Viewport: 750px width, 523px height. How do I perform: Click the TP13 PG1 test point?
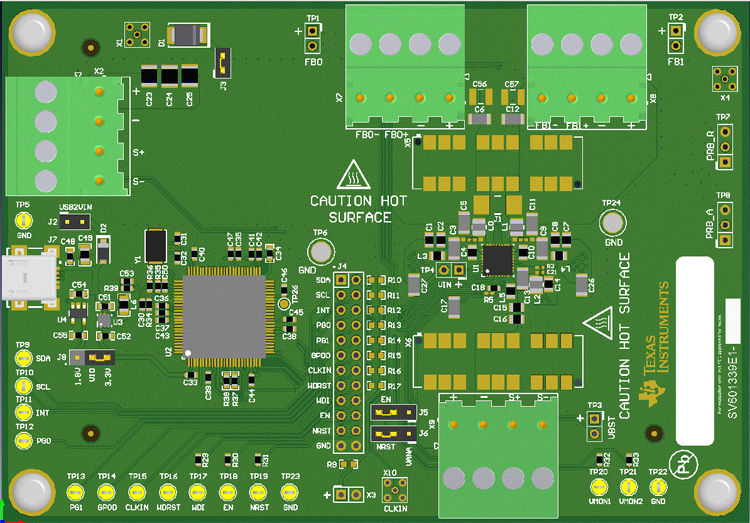pos(76,492)
